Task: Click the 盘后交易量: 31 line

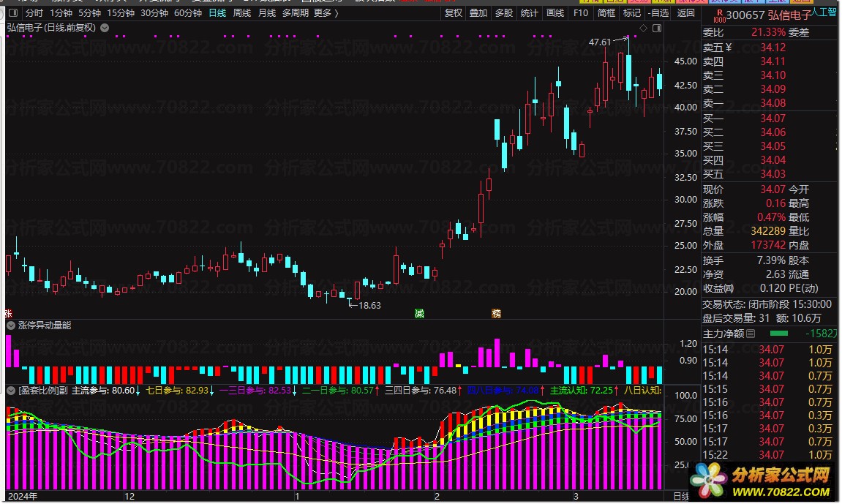Action: coord(736,318)
